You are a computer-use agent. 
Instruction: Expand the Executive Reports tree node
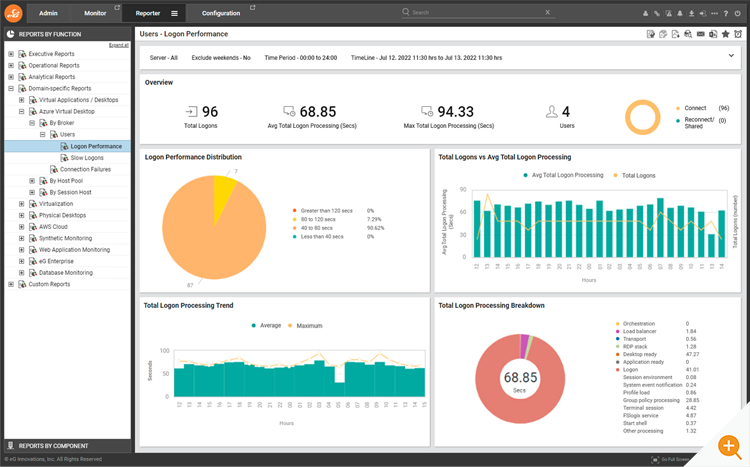[x=11, y=54]
